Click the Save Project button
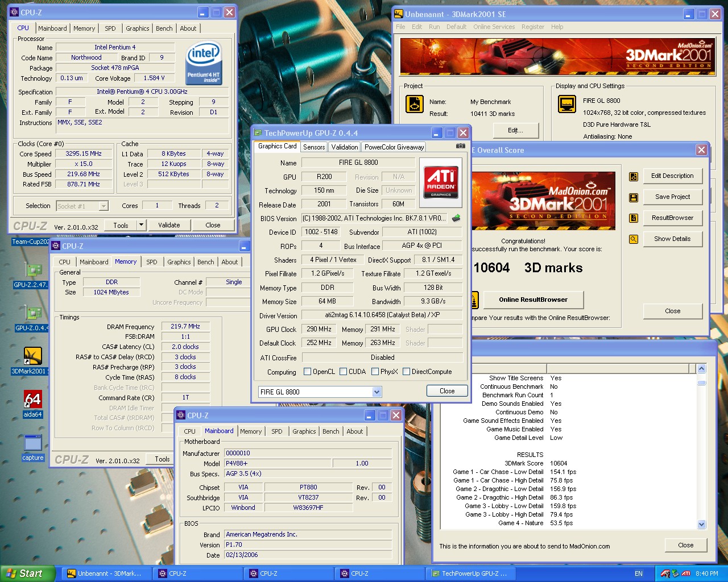Image resolution: width=728 pixels, height=582 pixels. coord(672,197)
